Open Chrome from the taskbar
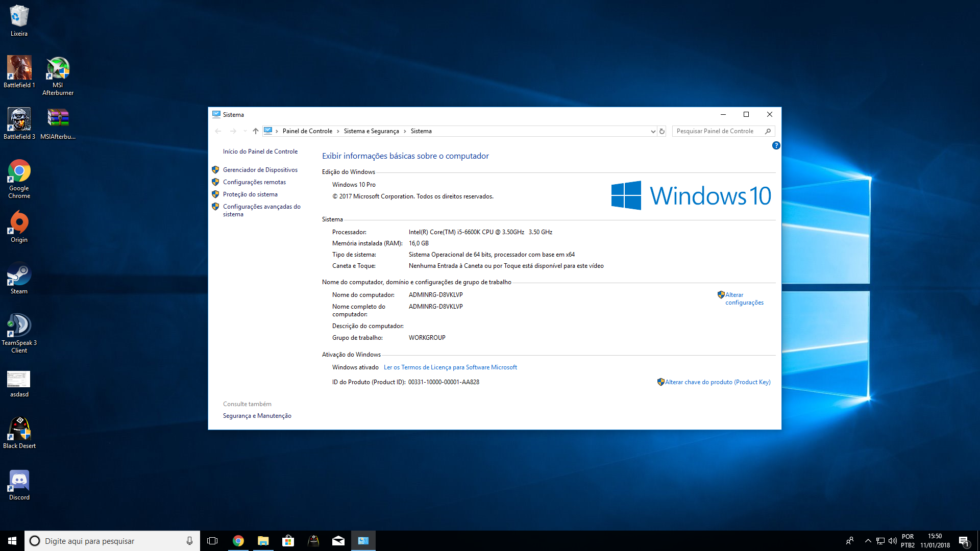Image resolution: width=980 pixels, height=551 pixels. (x=238, y=541)
